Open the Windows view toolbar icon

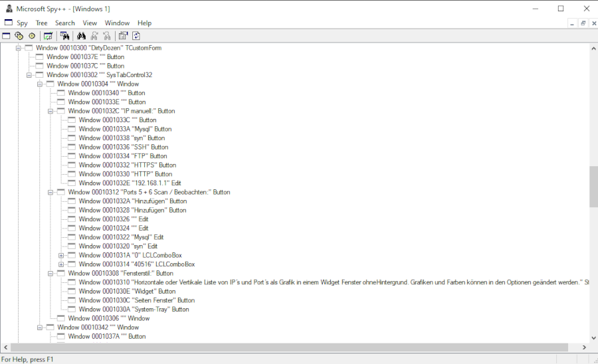[x=6, y=36]
